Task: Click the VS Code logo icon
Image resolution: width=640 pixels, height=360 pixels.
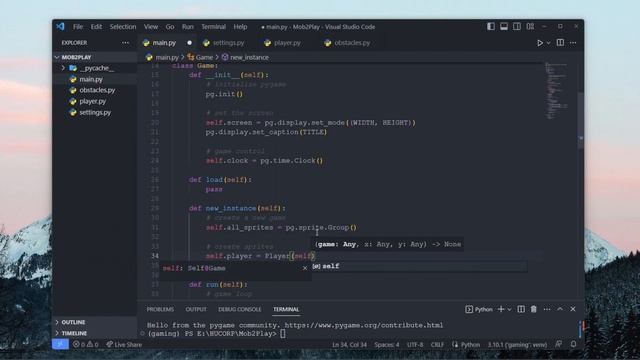Action: tap(60, 27)
